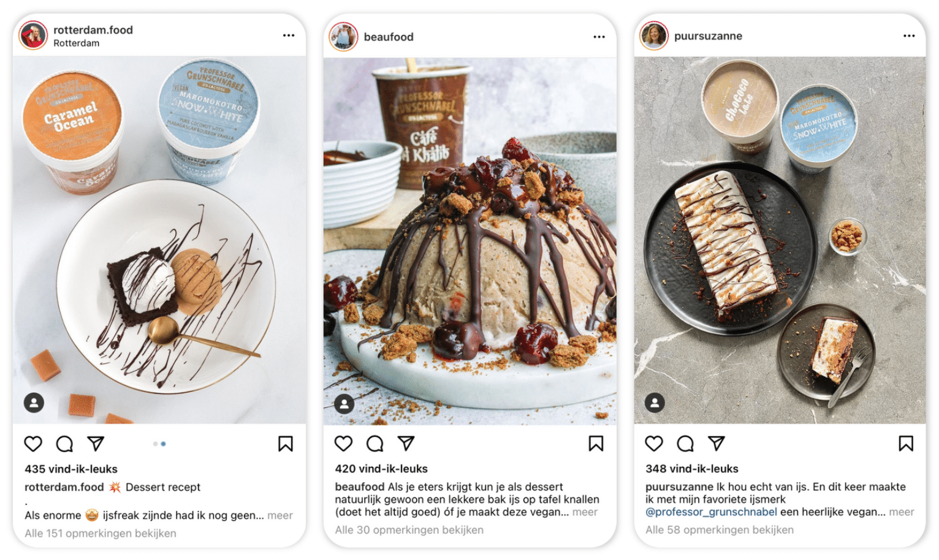The height and width of the screenshot is (560, 939).
Task: Show tagged people on puursuzanne photo
Action: tap(655, 403)
